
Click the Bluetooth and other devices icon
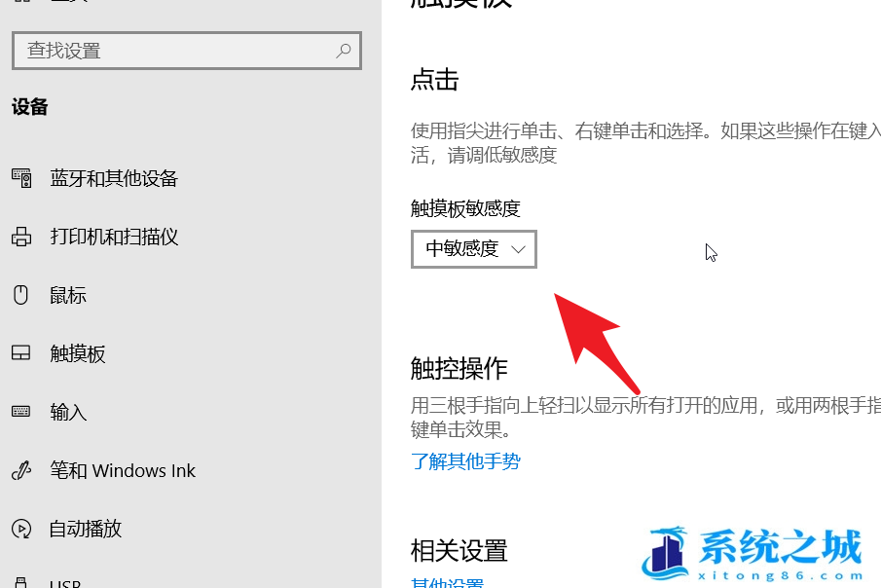click(x=21, y=178)
